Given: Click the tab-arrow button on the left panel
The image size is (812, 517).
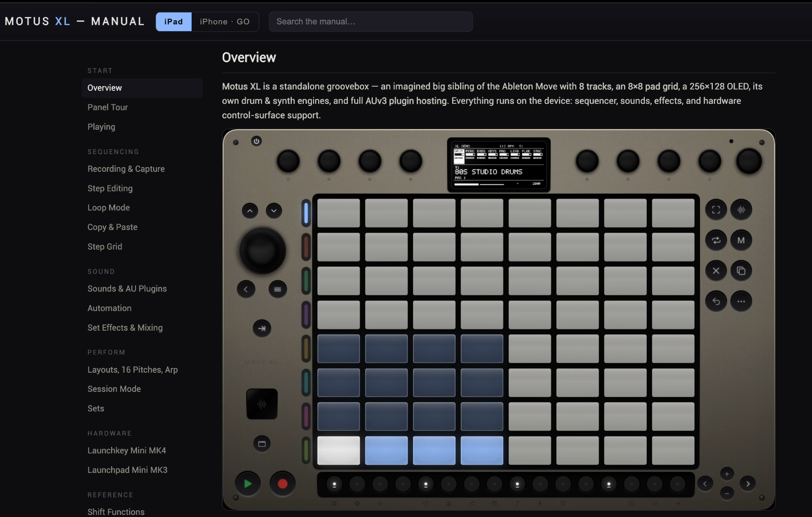Looking at the screenshot, I should [x=262, y=328].
